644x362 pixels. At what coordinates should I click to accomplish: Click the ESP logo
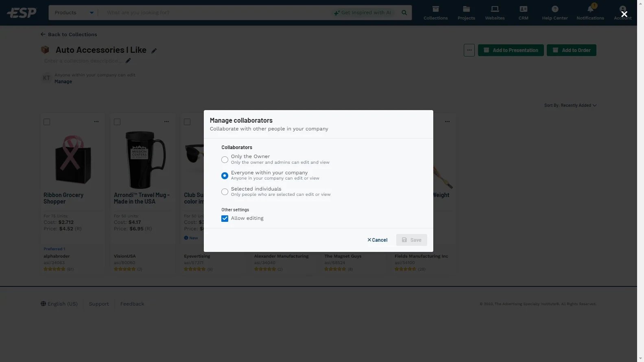pos(22,13)
